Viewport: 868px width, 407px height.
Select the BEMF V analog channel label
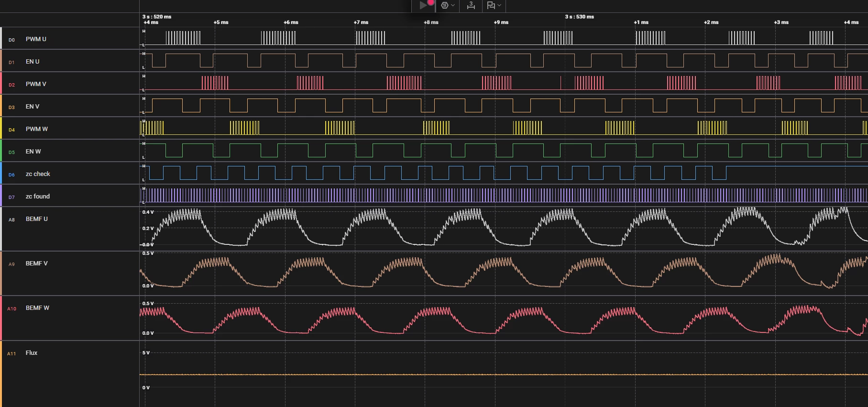[37, 264]
